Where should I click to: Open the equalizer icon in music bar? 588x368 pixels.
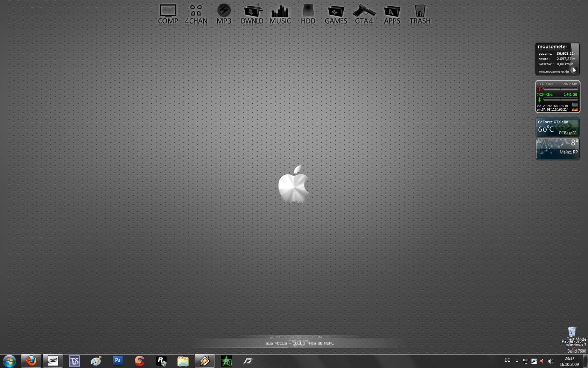[x=278, y=337]
